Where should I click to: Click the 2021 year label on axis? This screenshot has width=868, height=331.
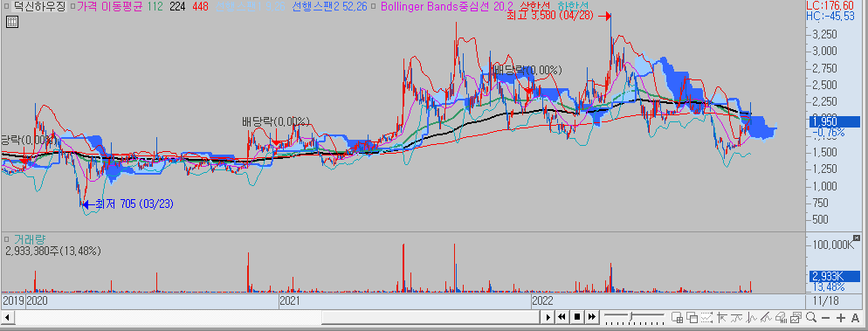pyautogui.click(x=290, y=300)
